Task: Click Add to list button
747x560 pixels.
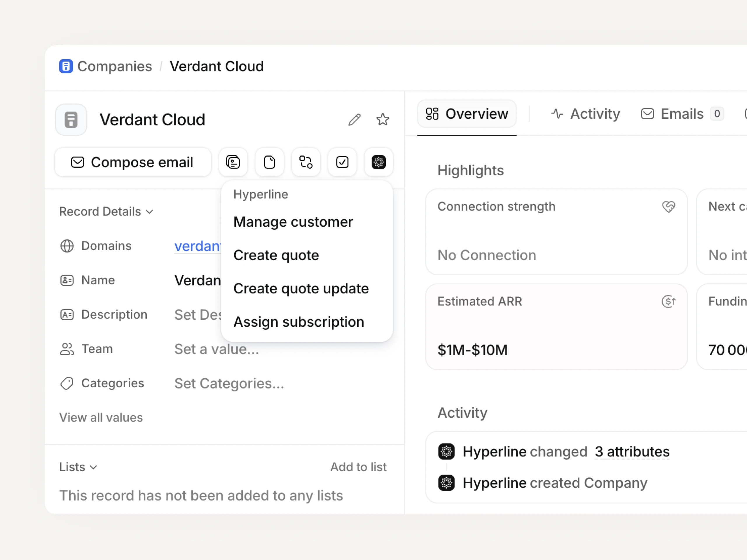Action: (358, 467)
